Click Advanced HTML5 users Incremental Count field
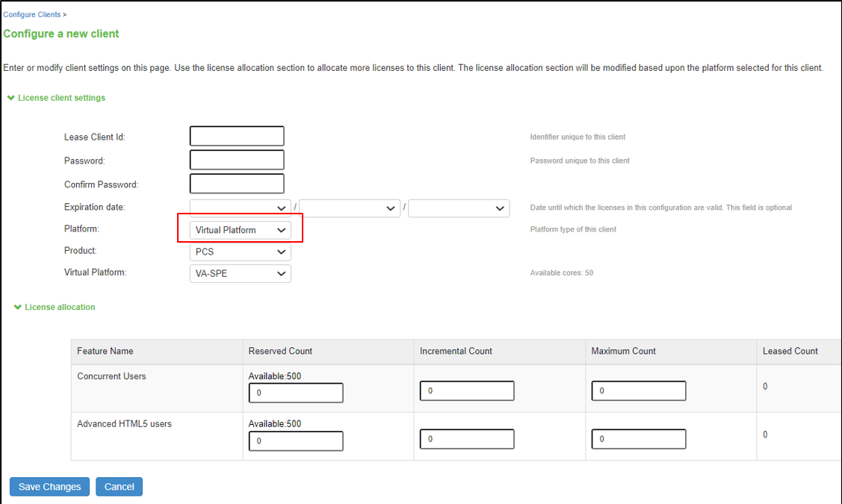 pos(467,439)
